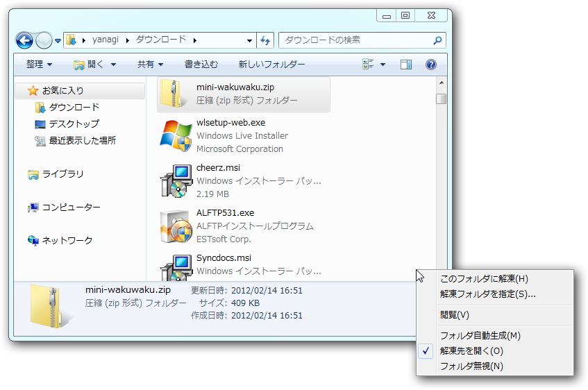Viewport: 588px width, 390px height.
Task: Click the file list scroll-up arrow
Action: (x=442, y=83)
